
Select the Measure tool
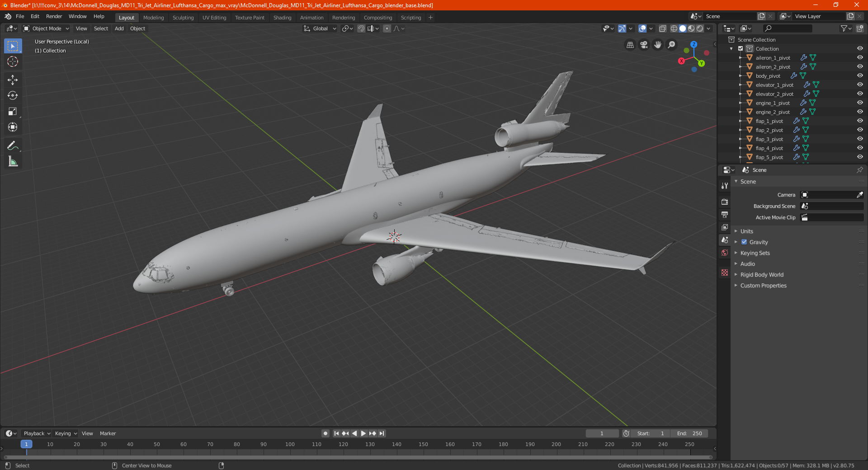pyautogui.click(x=13, y=161)
